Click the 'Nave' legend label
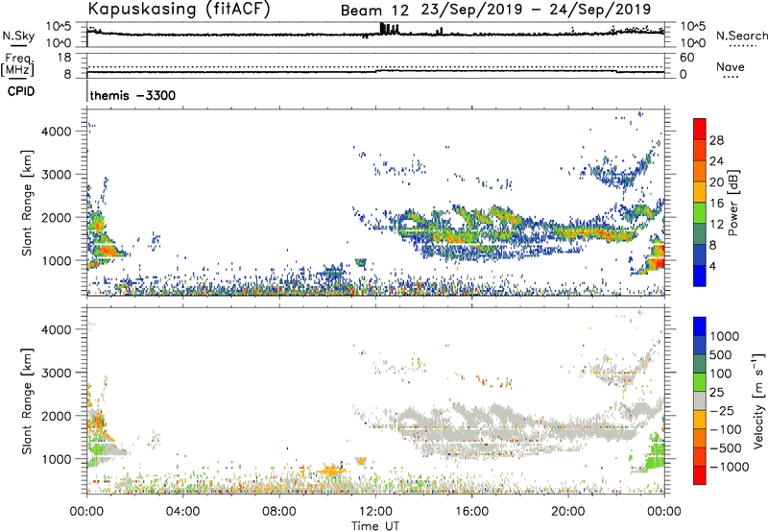Image resolution: width=768 pixels, height=532 pixels. point(731,66)
